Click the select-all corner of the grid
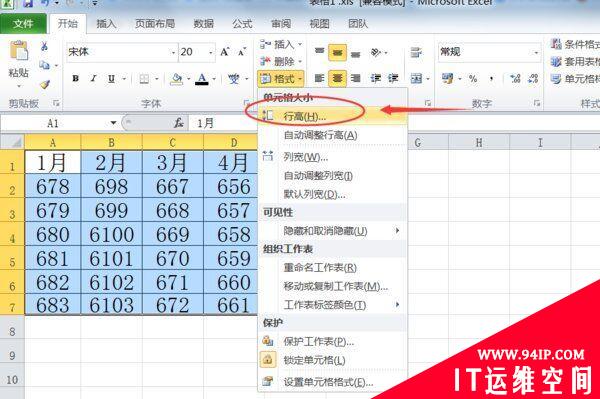Viewport: 600px width, 399px height. (x=13, y=142)
